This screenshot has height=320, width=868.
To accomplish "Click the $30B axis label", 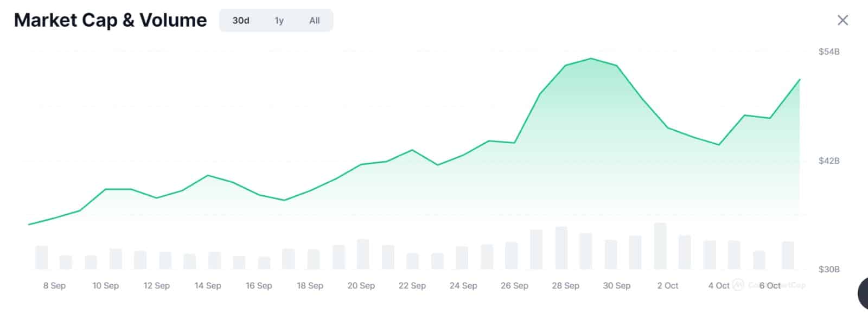I will pos(829,270).
